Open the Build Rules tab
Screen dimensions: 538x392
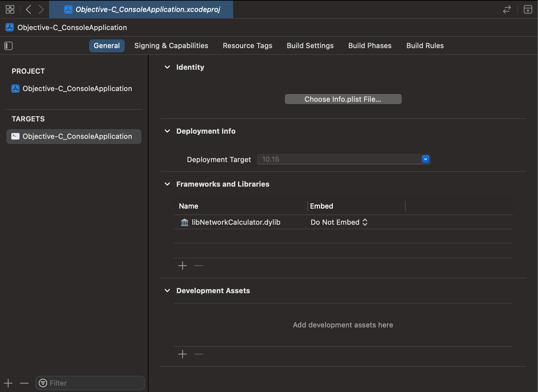[425, 46]
